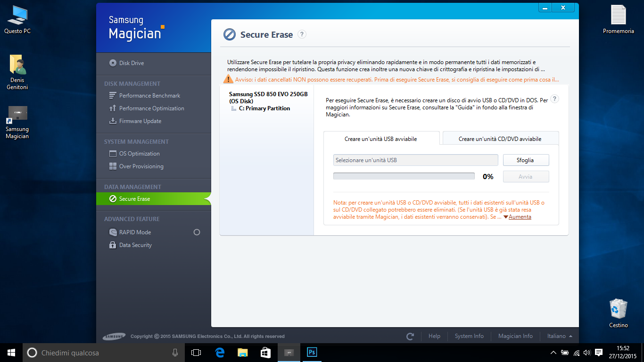Screen dimensions: 644x362
Task: Click the OS Optimization window icon
Action: tap(113, 154)
